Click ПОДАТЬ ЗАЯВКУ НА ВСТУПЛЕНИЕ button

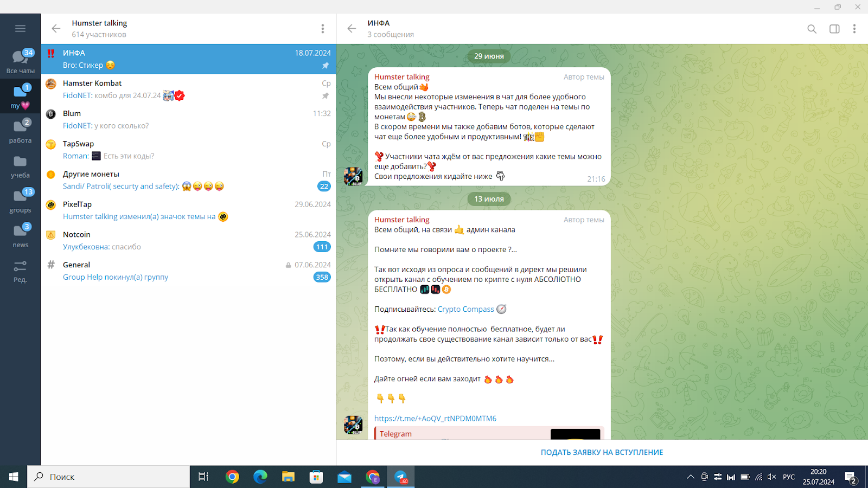click(602, 452)
